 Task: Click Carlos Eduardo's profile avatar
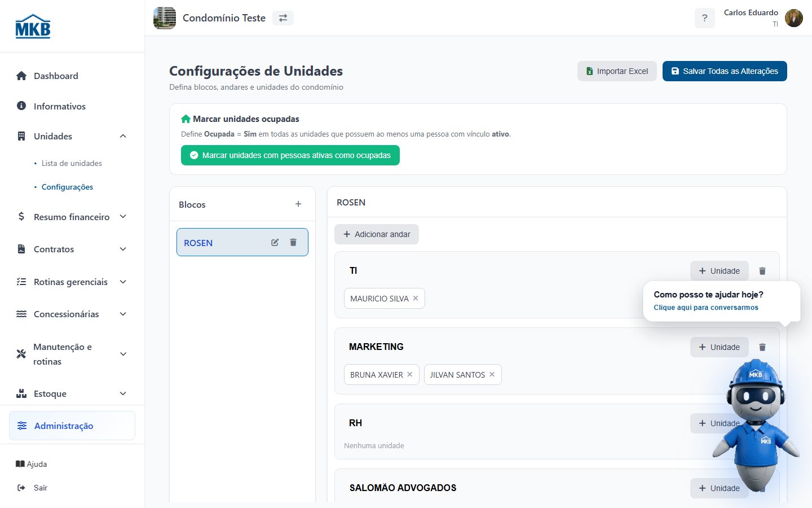click(794, 18)
